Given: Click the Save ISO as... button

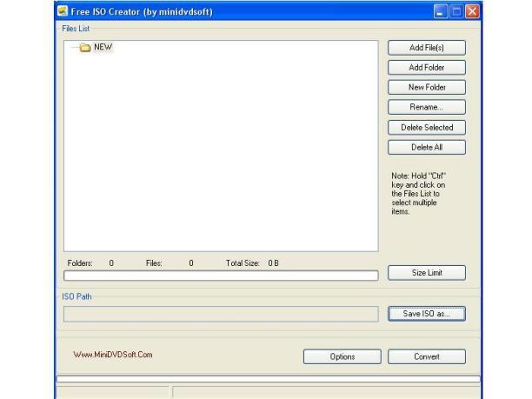Looking at the screenshot, I should (426, 314).
